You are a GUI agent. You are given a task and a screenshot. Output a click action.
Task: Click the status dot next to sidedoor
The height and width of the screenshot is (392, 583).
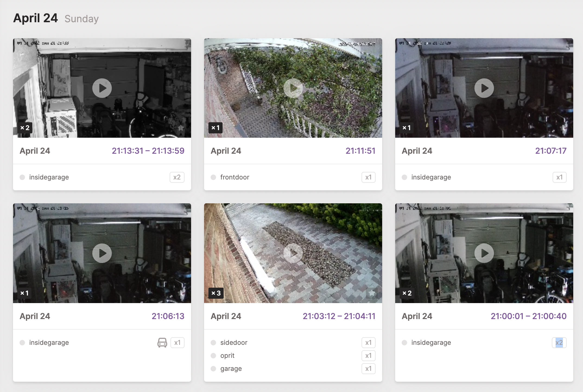pyautogui.click(x=213, y=342)
